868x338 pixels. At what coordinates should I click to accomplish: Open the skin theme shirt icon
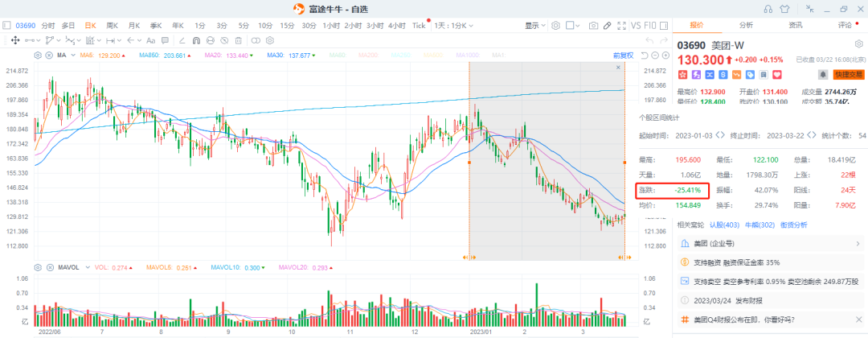click(784, 9)
